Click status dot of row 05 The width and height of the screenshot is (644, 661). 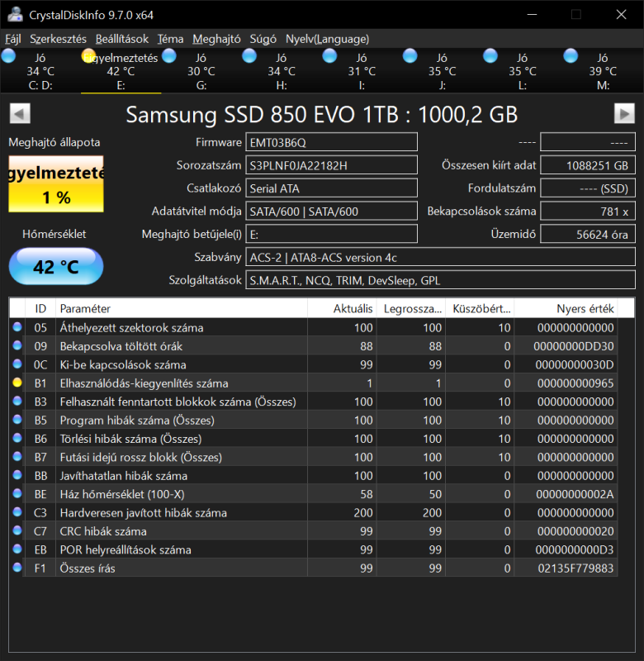pyautogui.click(x=17, y=326)
